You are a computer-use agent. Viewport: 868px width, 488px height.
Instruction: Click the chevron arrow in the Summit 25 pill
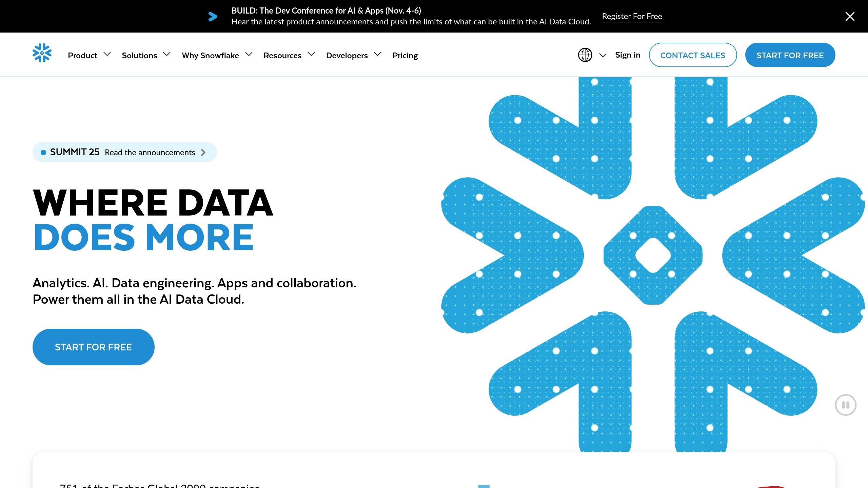pyautogui.click(x=203, y=152)
